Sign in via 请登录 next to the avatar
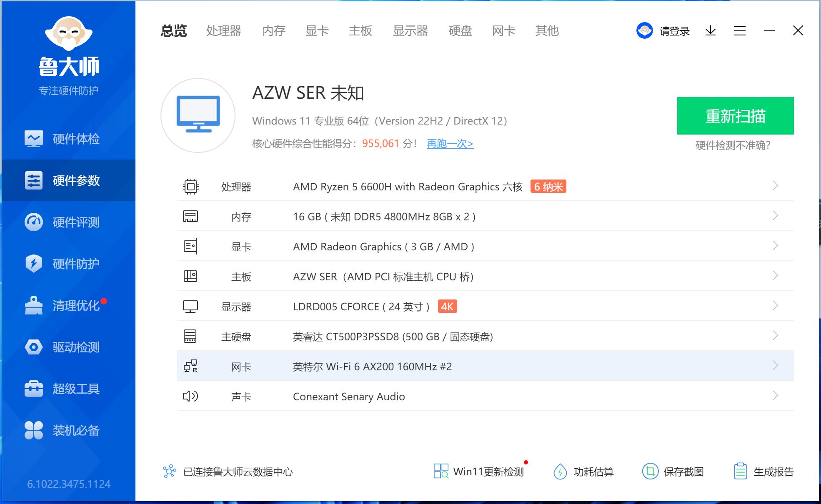The height and width of the screenshot is (504, 821). pyautogui.click(x=673, y=31)
